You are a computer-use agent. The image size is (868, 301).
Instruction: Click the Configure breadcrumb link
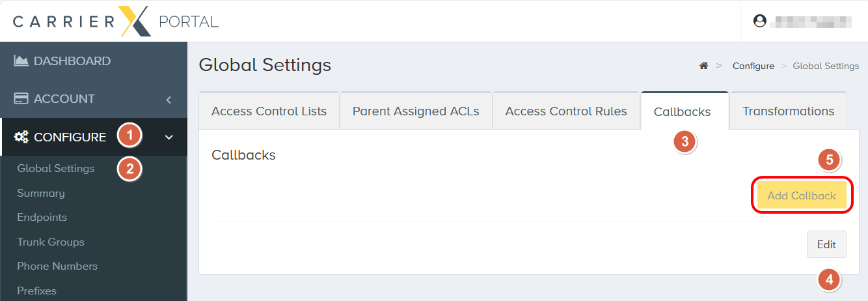tap(753, 66)
